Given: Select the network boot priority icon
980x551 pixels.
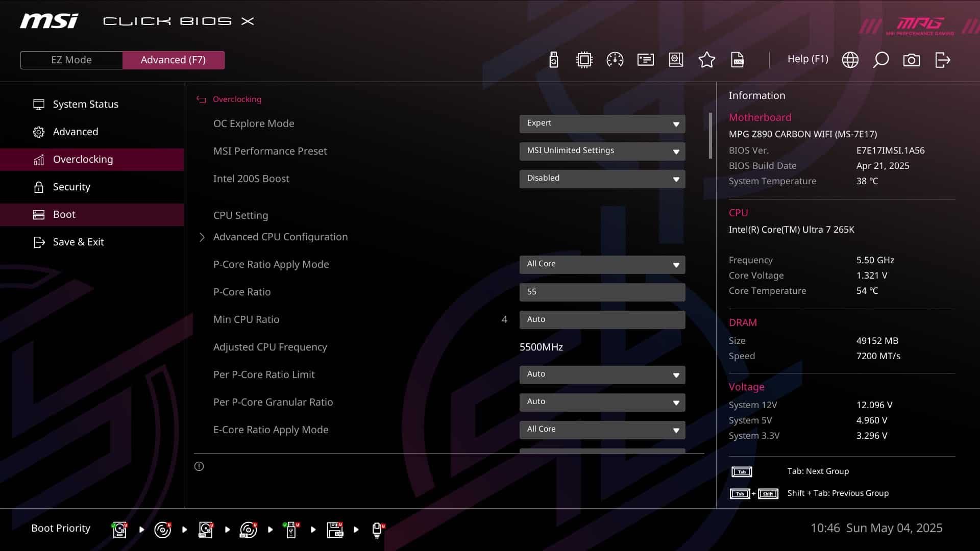Looking at the screenshot, I should tap(378, 530).
